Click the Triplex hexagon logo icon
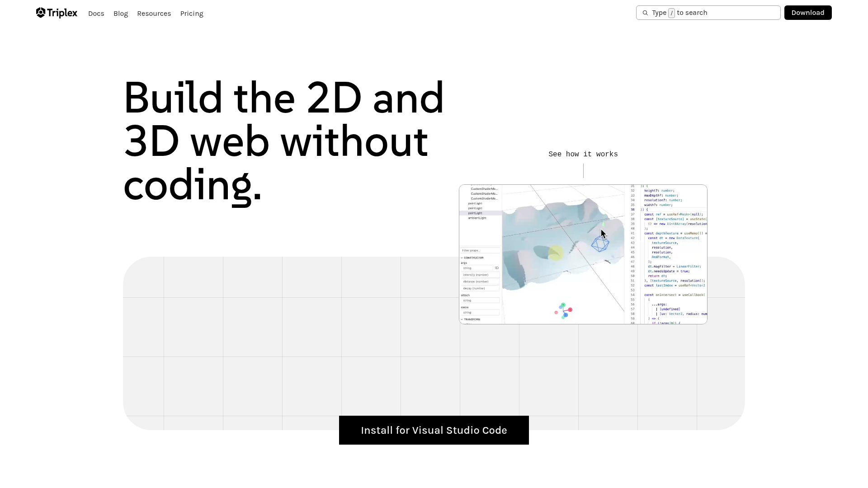Image resolution: width=868 pixels, height=488 pixels. pos(41,13)
